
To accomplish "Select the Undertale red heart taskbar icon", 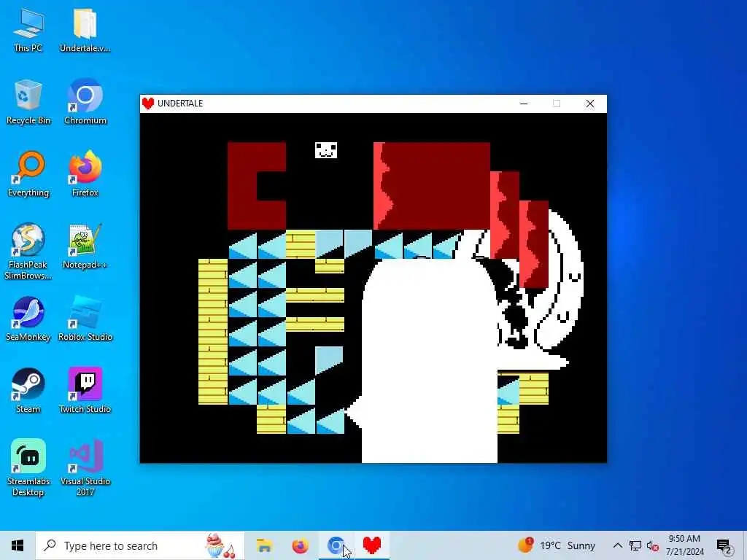I will (371, 545).
